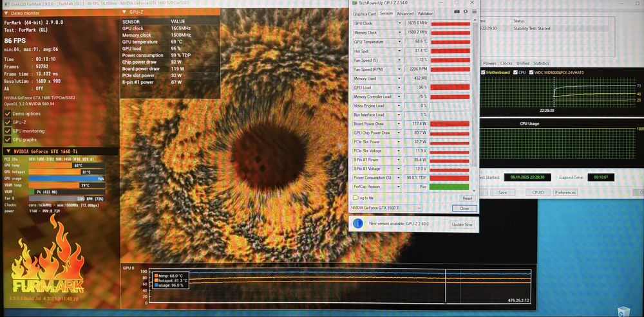Open Preferences in stability test window

pos(565,192)
